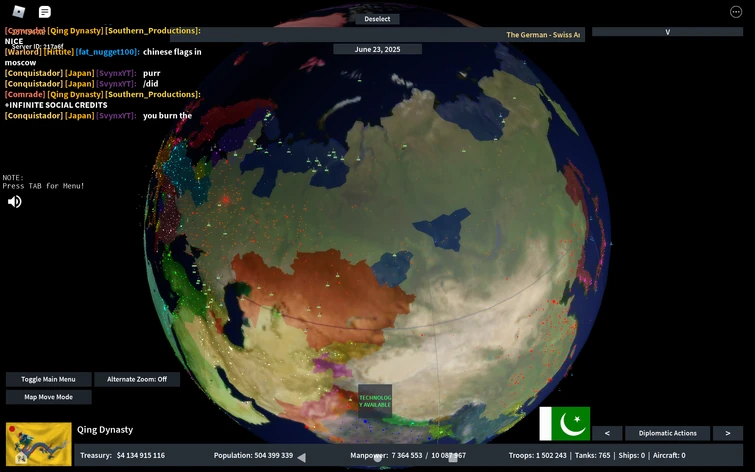This screenshot has height=472, width=755.
Task: Click the Qing Dynasty dragon flag
Action: pyautogui.click(x=39, y=444)
